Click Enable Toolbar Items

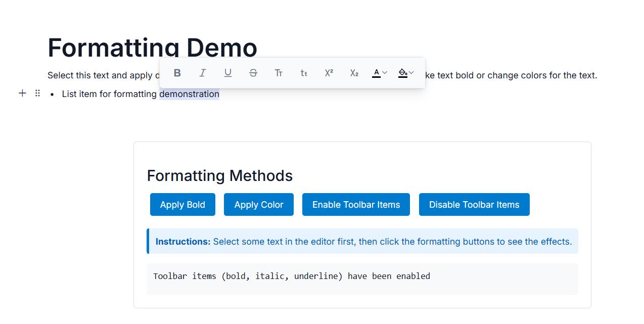356,204
